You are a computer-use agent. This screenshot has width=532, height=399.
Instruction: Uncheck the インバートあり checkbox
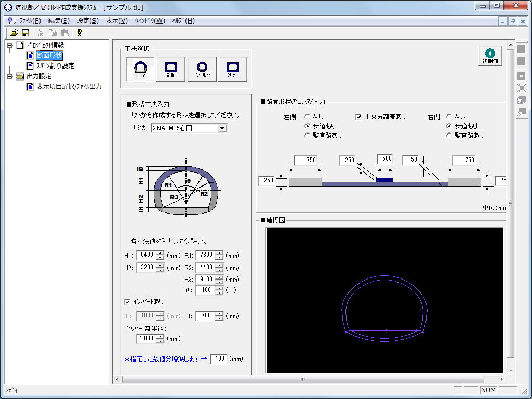pyautogui.click(x=127, y=302)
